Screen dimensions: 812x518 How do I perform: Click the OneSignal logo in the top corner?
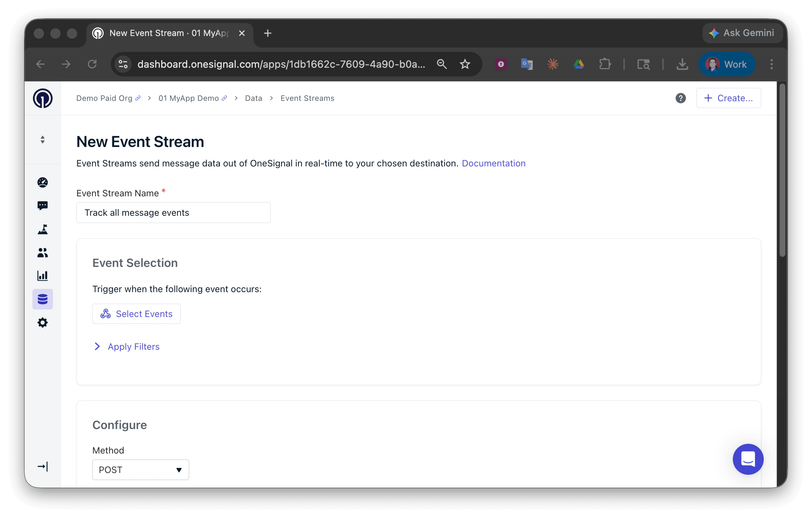pos(43,98)
